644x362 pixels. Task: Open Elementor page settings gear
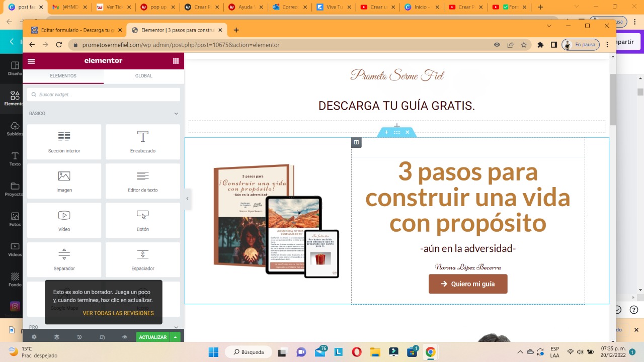coord(34,337)
